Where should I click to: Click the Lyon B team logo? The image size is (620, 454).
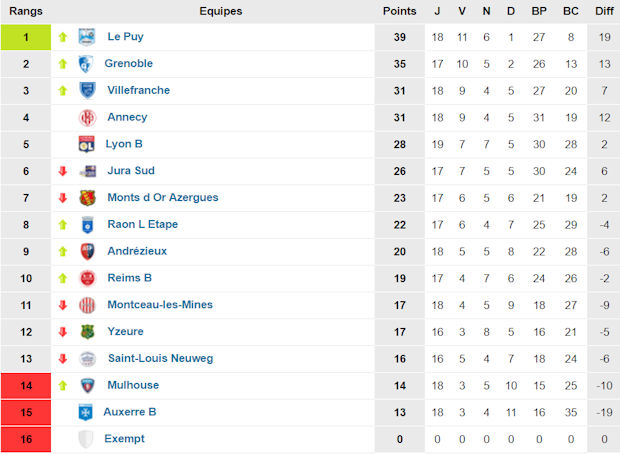[87, 144]
